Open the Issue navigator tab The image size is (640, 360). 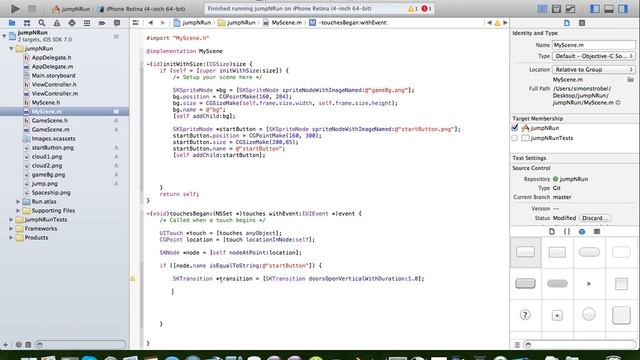tap(57, 23)
